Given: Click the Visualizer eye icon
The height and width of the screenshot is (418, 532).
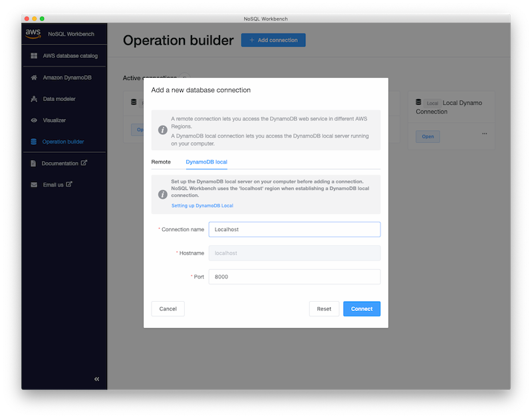Looking at the screenshot, I should [x=34, y=120].
